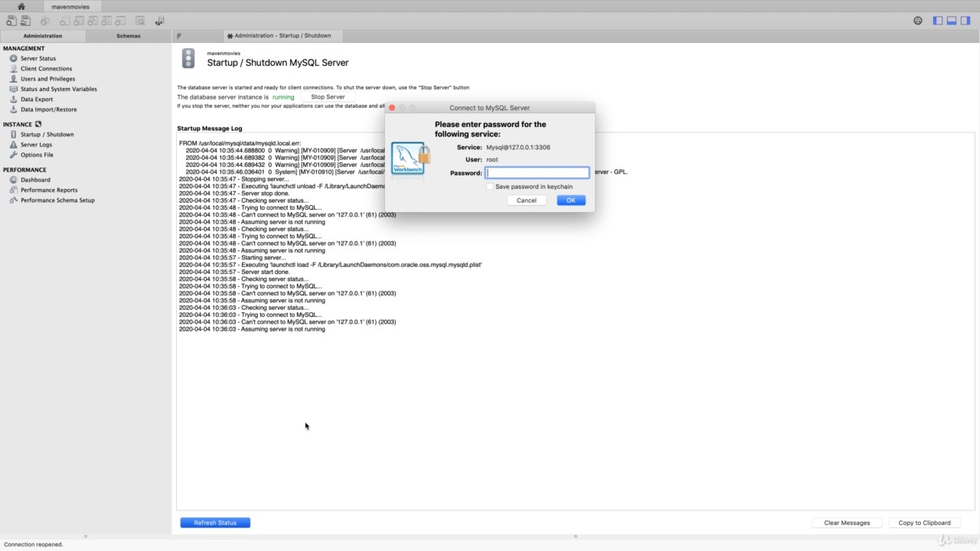Click the Performance Reports icon
Screen dimensions: 980x551
(13, 190)
